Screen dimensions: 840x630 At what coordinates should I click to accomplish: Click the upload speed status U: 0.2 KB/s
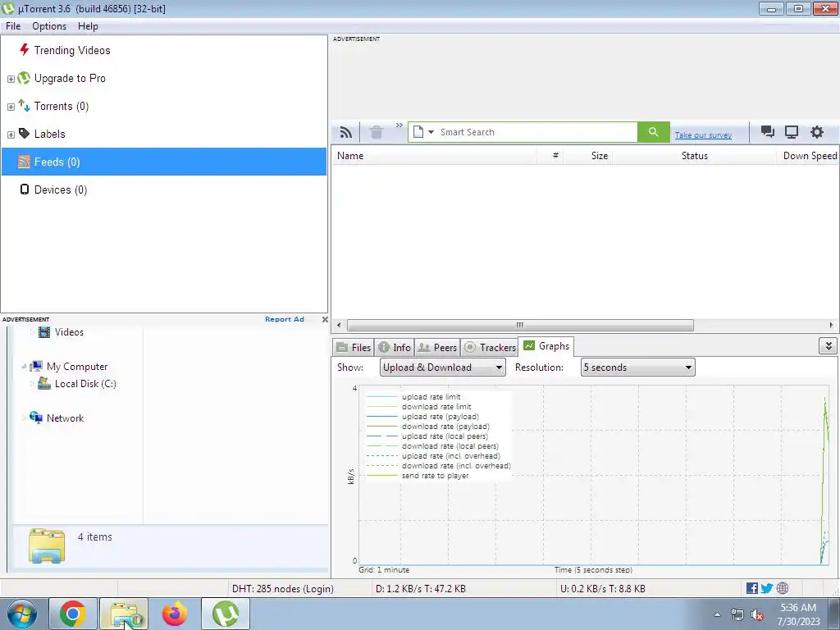point(603,588)
